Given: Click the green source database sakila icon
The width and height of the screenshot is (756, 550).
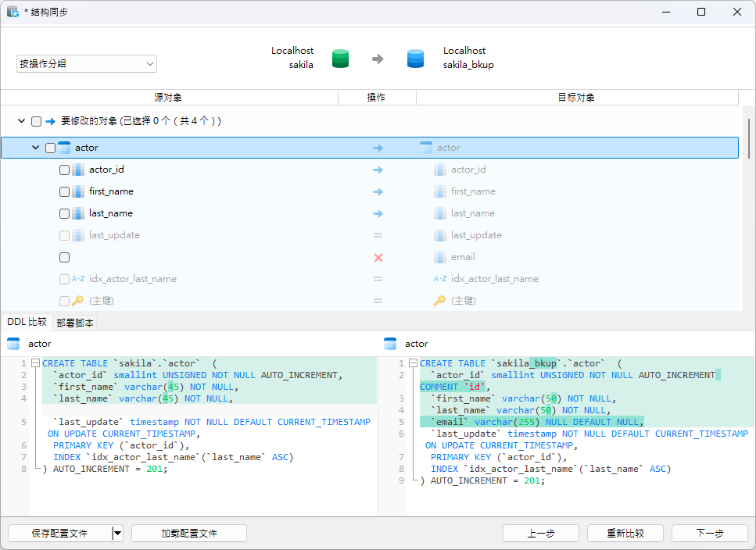Looking at the screenshot, I should click(x=340, y=59).
